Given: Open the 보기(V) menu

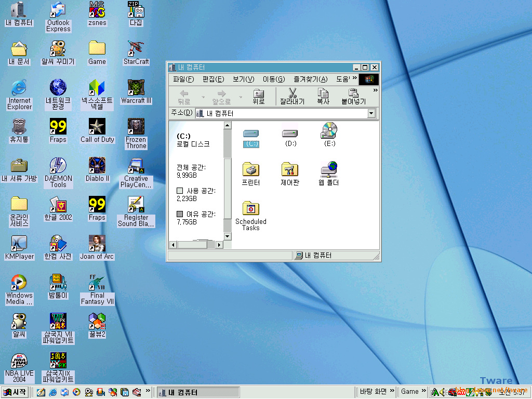Looking at the screenshot, I should pos(244,79).
